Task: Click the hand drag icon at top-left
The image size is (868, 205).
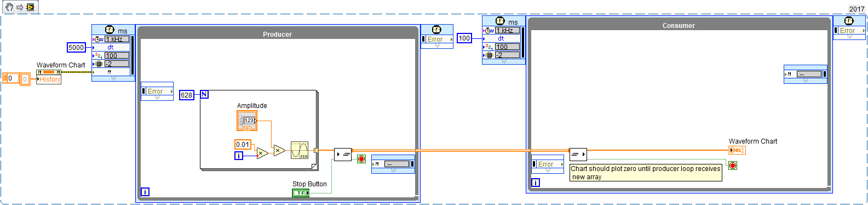Action: point(9,7)
